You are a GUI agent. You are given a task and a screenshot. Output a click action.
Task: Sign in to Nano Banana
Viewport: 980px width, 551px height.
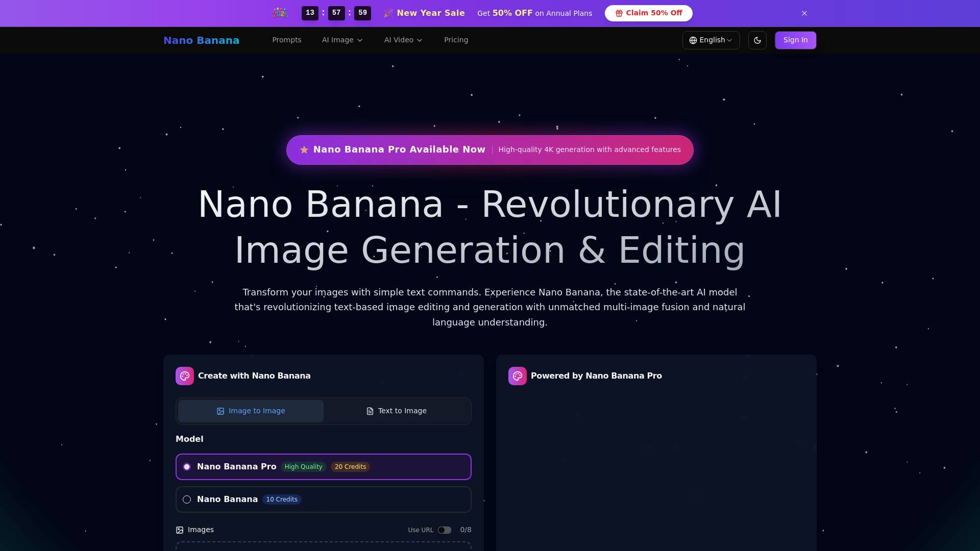coord(795,40)
